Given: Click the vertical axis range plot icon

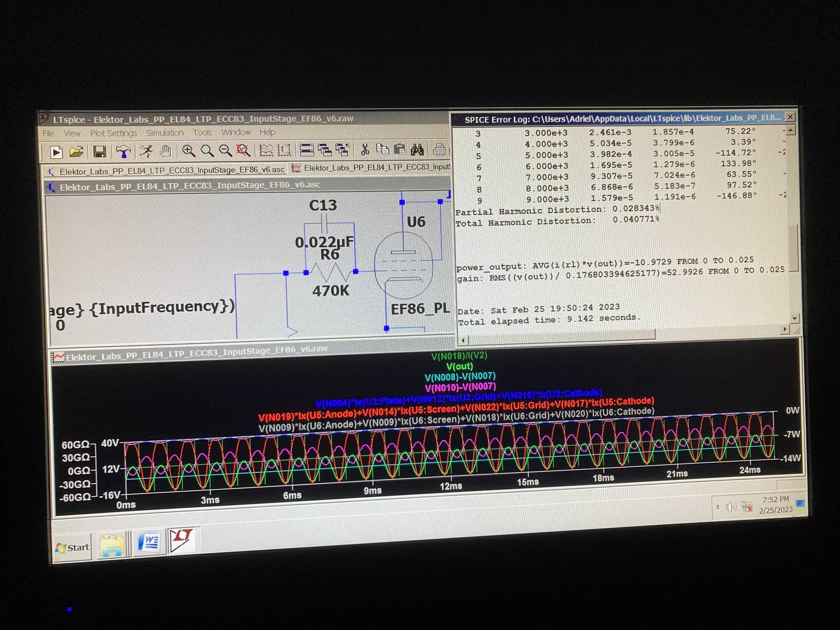Looking at the screenshot, I should pos(285,150).
